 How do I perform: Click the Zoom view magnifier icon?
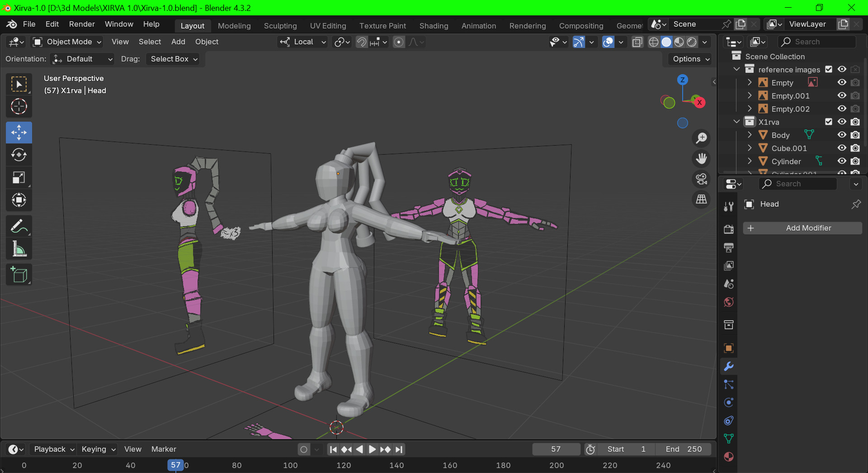(701, 138)
